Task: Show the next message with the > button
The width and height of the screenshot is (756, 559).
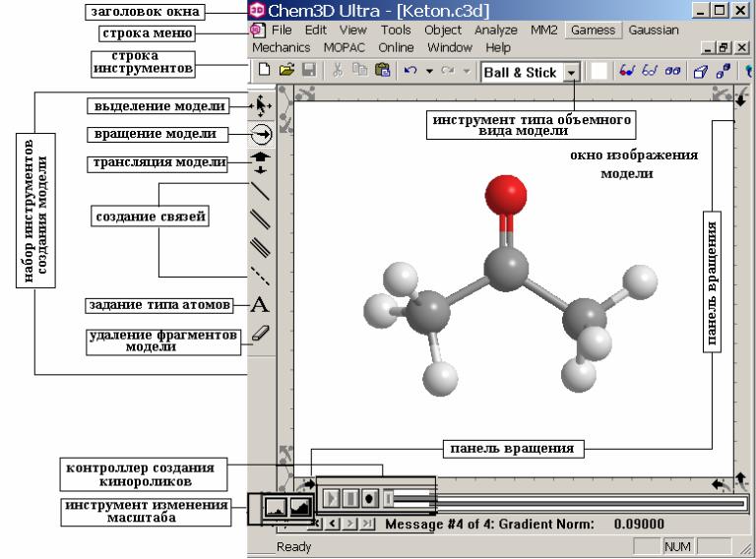Action: (x=350, y=524)
